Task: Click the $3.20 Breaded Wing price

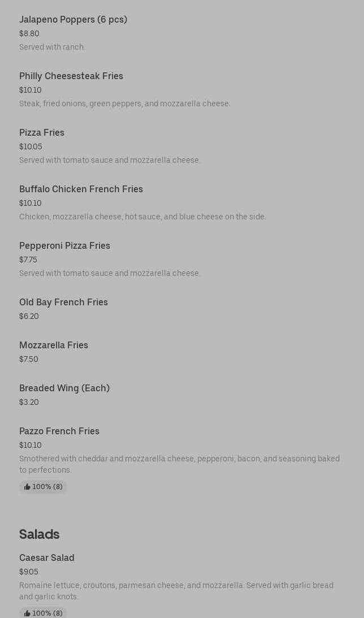Action: click(x=29, y=403)
